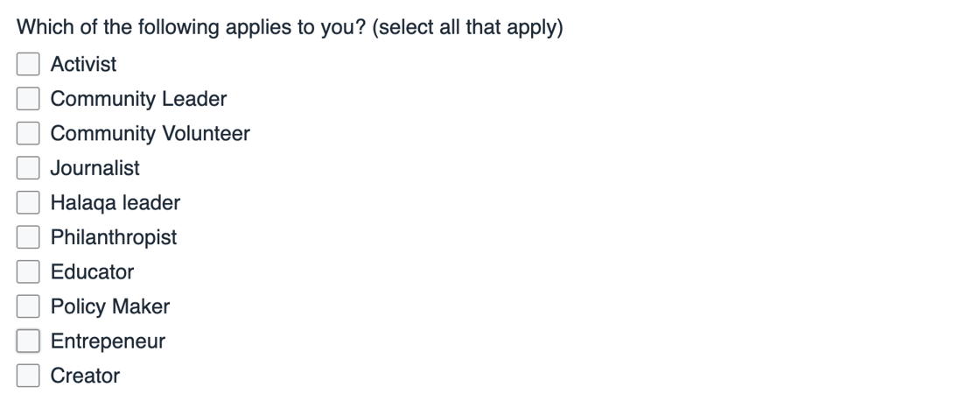The image size is (980, 401).
Task: Click the "Educator" label text
Action: [x=92, y=271]
